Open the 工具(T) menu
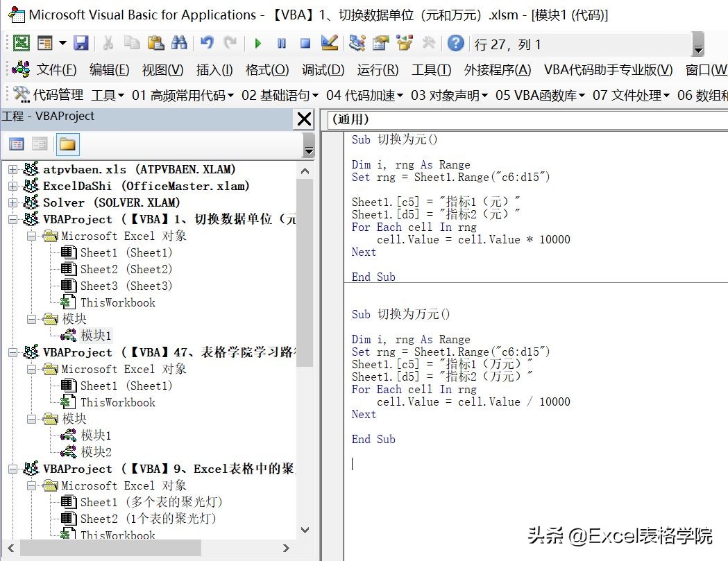Screen dimensions: 728x561 432,69
